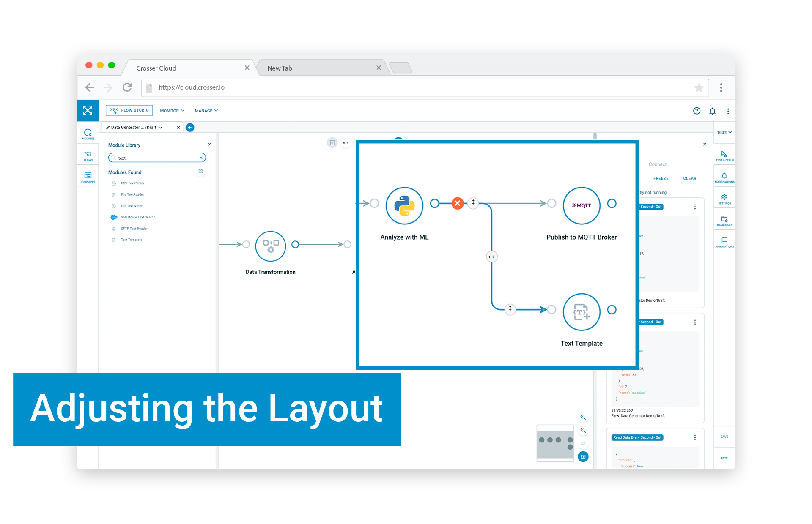Expand the Data Generator Draft version dropdown
The width and height of the screenshot is (812, 524).
[x=160, y=128]
